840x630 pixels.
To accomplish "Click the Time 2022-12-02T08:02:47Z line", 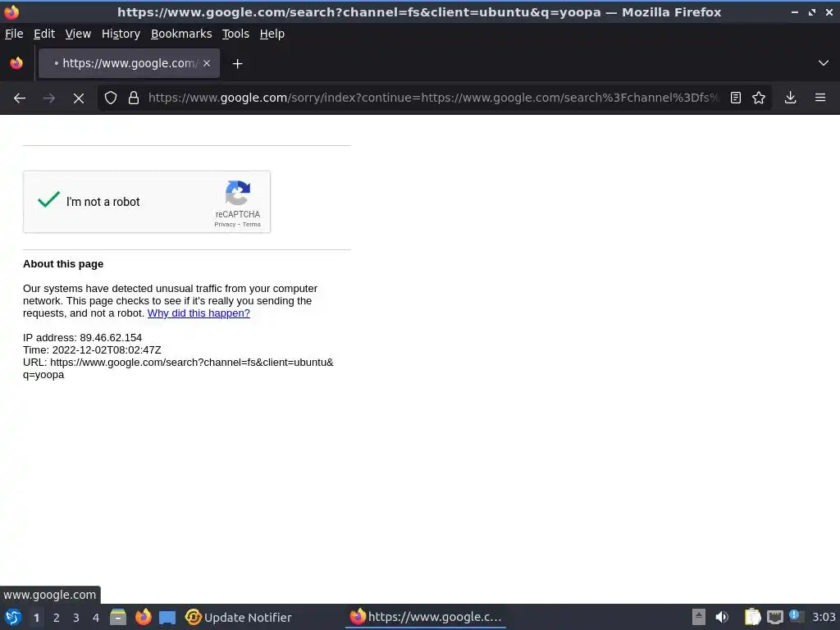I will coord(92,349).
